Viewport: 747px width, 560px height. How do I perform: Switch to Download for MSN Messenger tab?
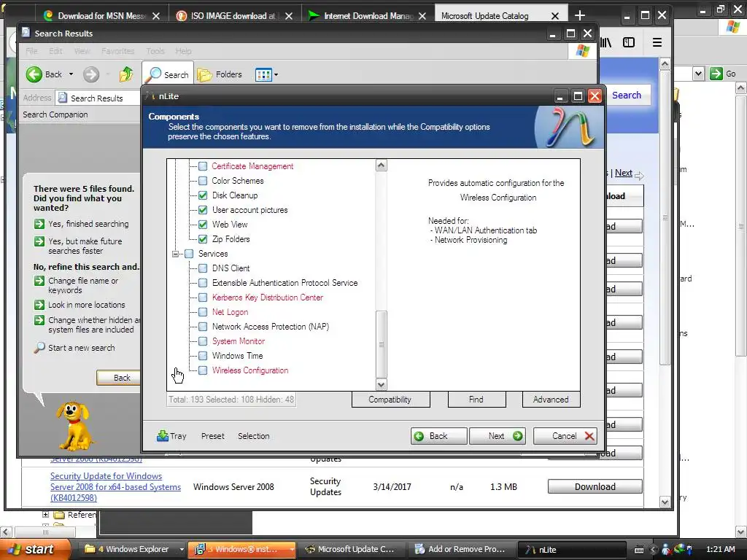click(102, 16)
